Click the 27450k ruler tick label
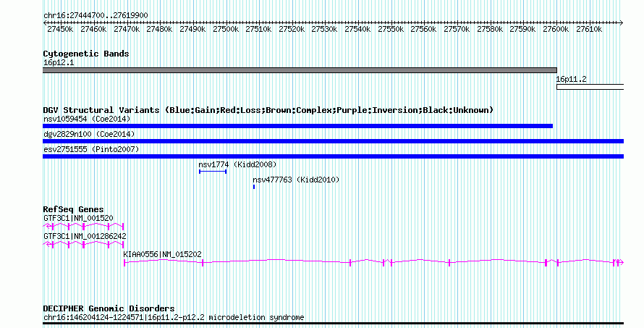The width and height of the screenshot is (644, 328). point(60,29)
